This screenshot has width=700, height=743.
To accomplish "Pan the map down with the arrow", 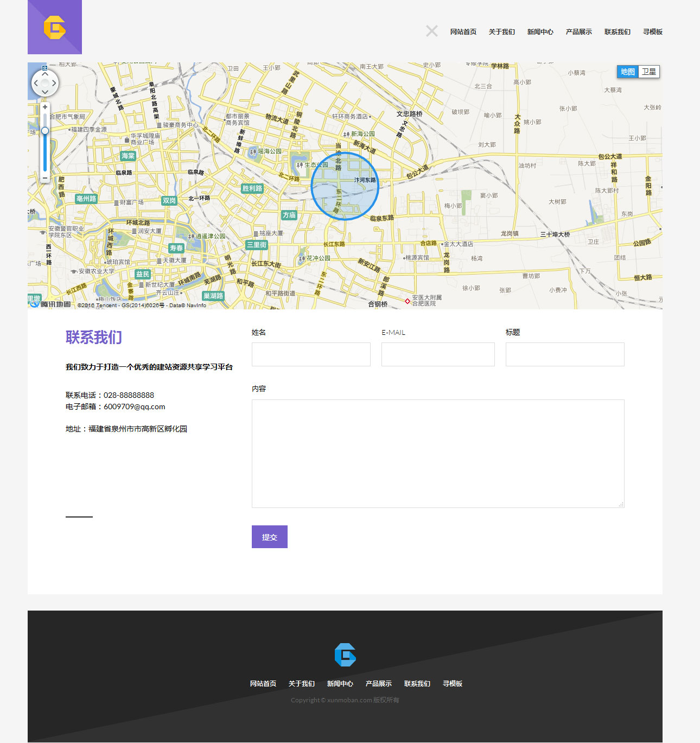I will [x=45, y=92].
